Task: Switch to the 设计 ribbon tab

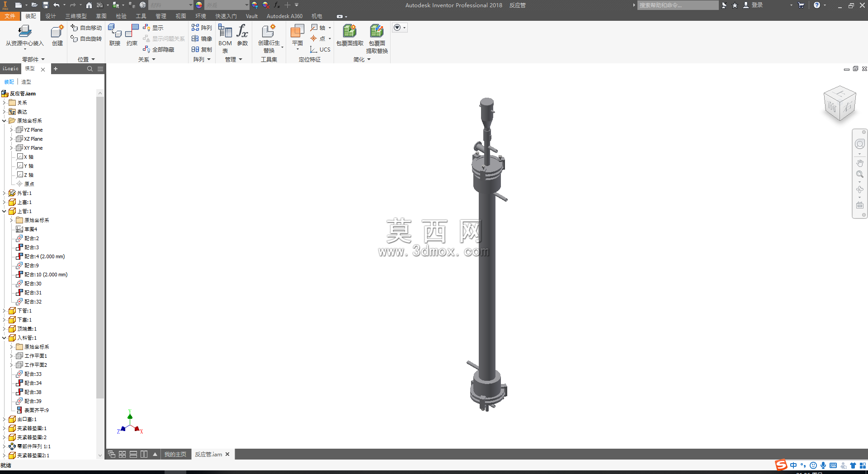Action: point(51,16)
